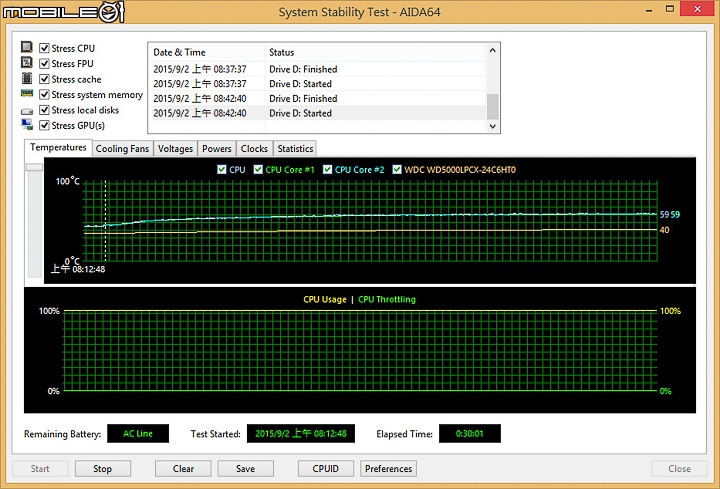Hide the WDC WD5000LPCX-24C6HT0 temperature line
The height and width of the screenshot is (489, 720).
click(397, 169)
